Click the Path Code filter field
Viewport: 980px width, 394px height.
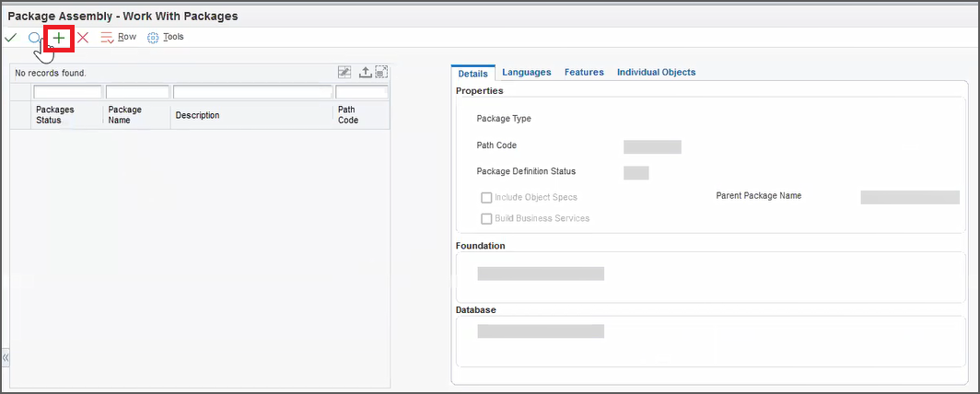[362, 92]
